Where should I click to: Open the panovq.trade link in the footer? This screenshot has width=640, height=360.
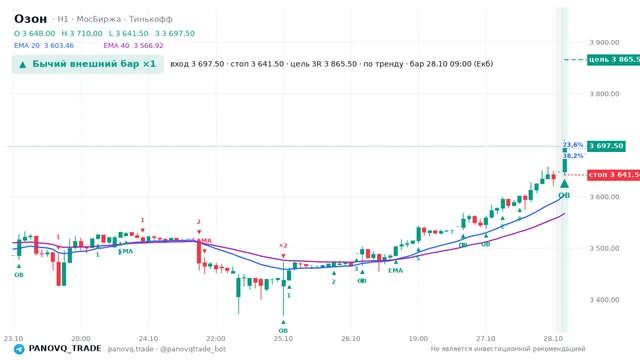[x=131, y=349]
